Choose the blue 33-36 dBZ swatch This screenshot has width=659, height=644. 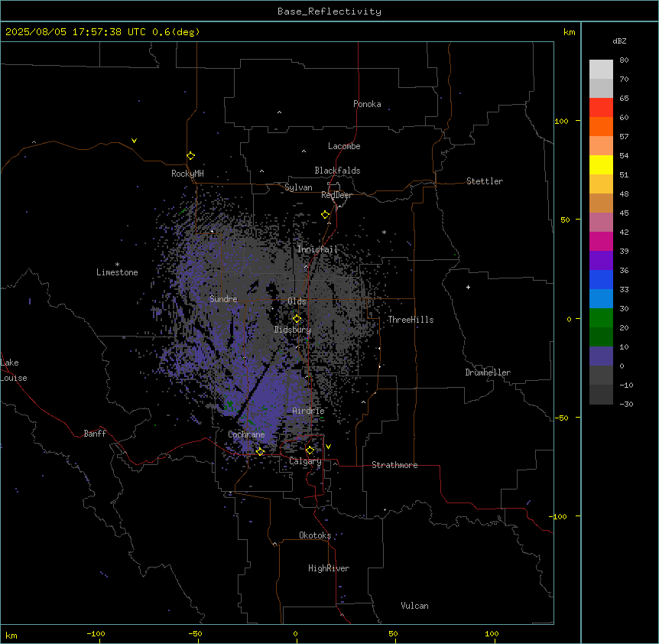click(x=601, y=279)
